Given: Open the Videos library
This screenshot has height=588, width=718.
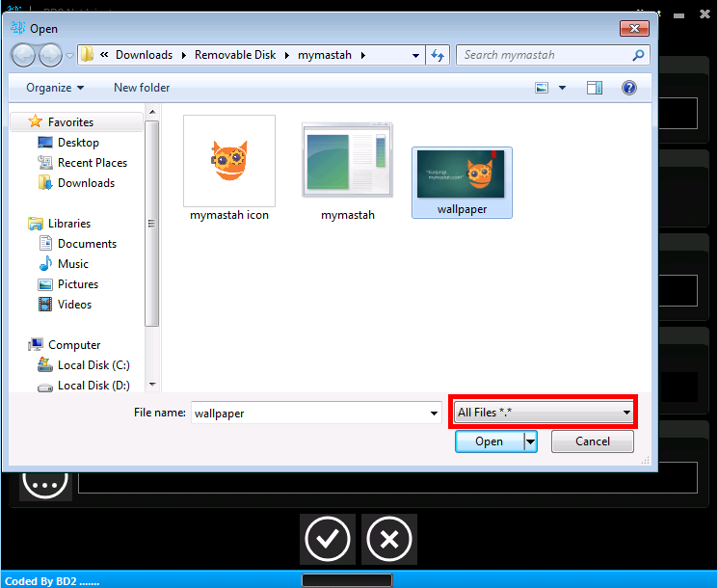Looking at the screenshot, I should point(74,304).
